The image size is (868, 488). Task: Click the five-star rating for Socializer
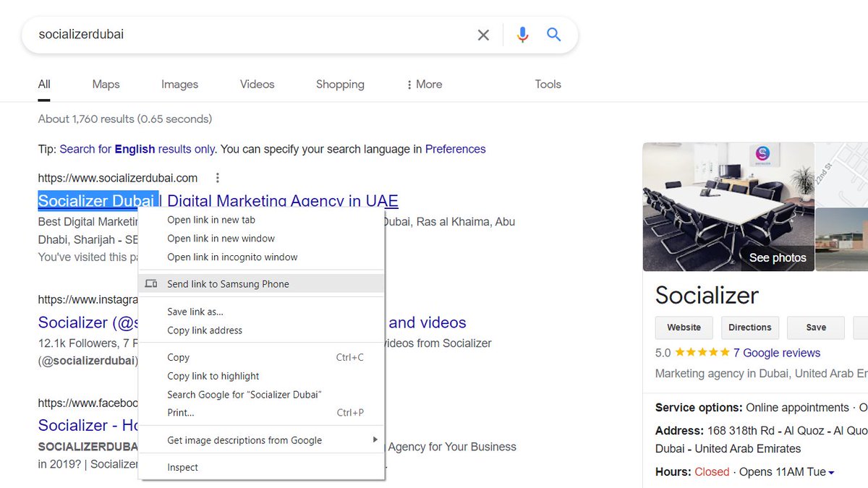(702, 353)
